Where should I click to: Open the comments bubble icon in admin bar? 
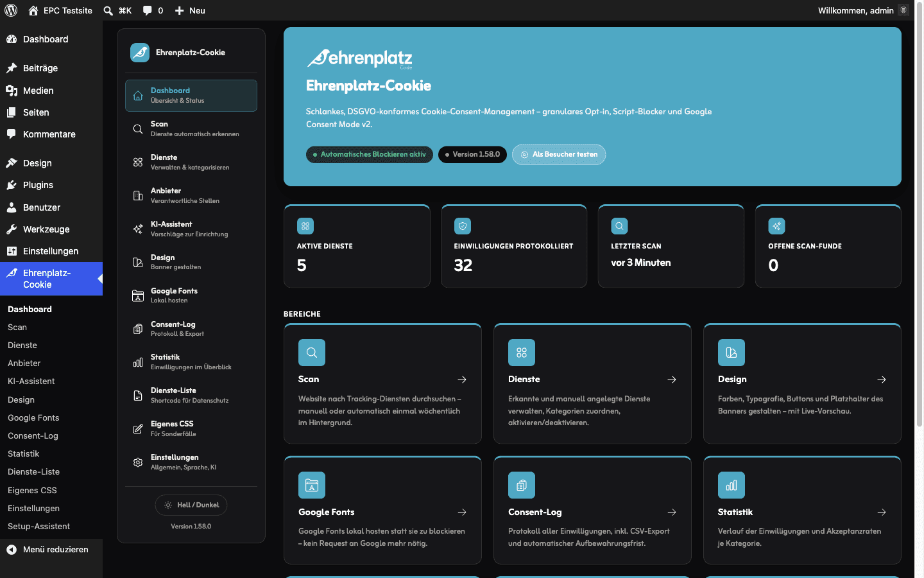coord(148,10)
